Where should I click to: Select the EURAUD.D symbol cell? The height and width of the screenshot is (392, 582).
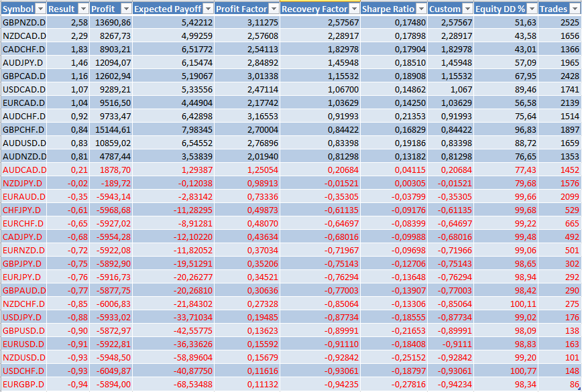[x=23, y=196]
